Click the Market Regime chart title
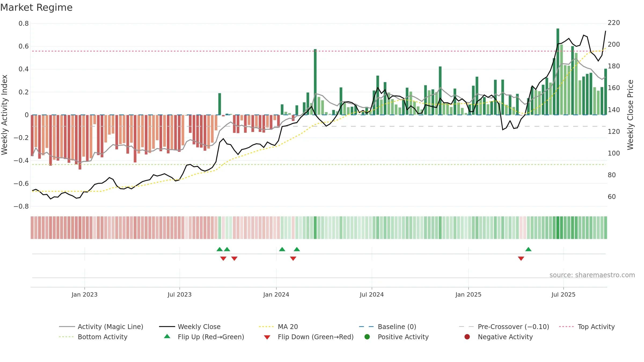The width and height of the screenshot is (644, 362). pos(36,8)
